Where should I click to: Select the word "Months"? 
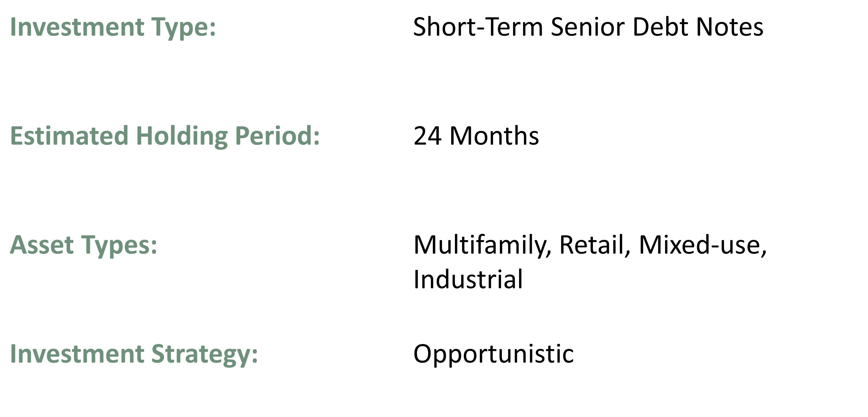point(494,136)
